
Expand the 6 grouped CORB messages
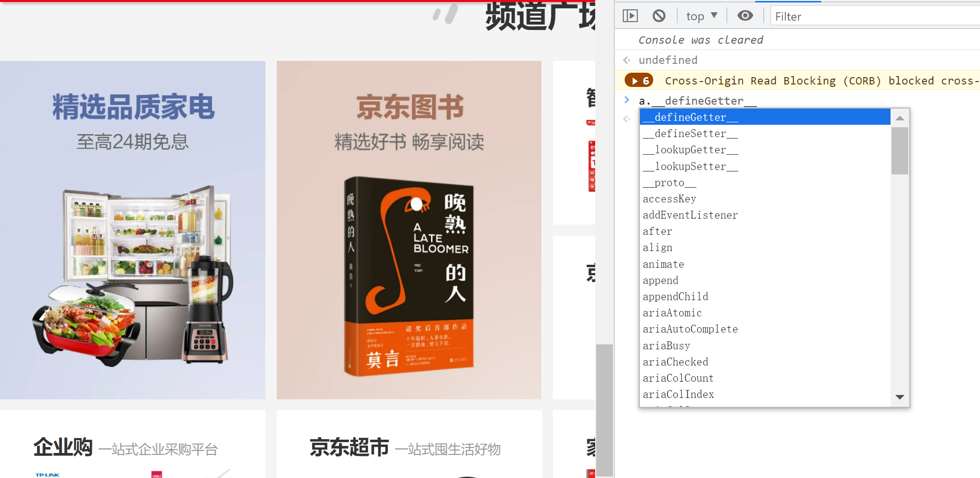tap(639, 81)
